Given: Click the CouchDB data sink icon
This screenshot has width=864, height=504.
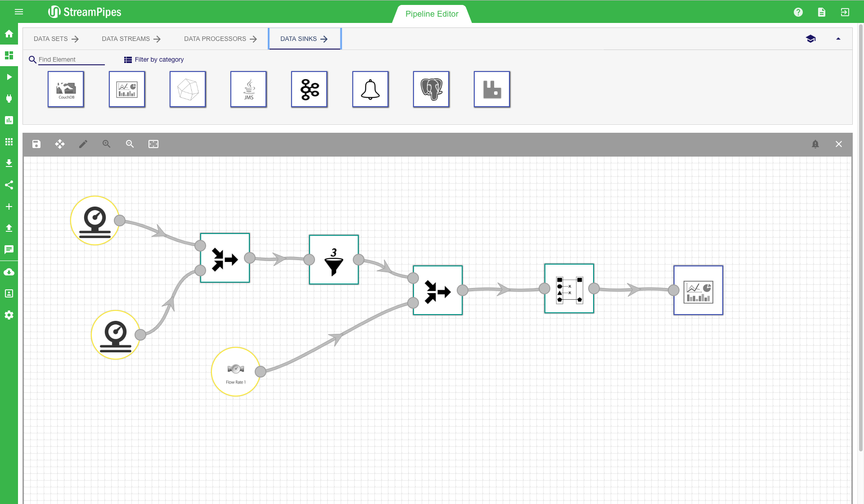Looking at the screenshot, I should point(66,89).
